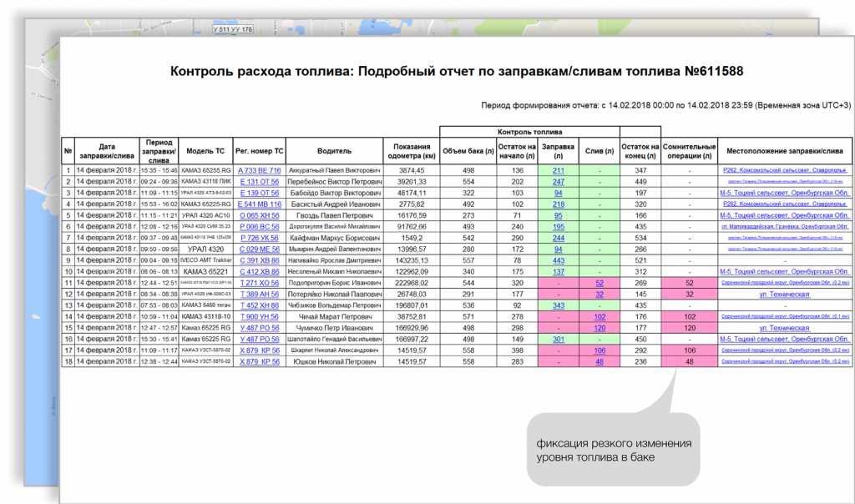Click plate label У 511 УУ 178 on background map
855x504 pixels.
(x=233, y=29)
